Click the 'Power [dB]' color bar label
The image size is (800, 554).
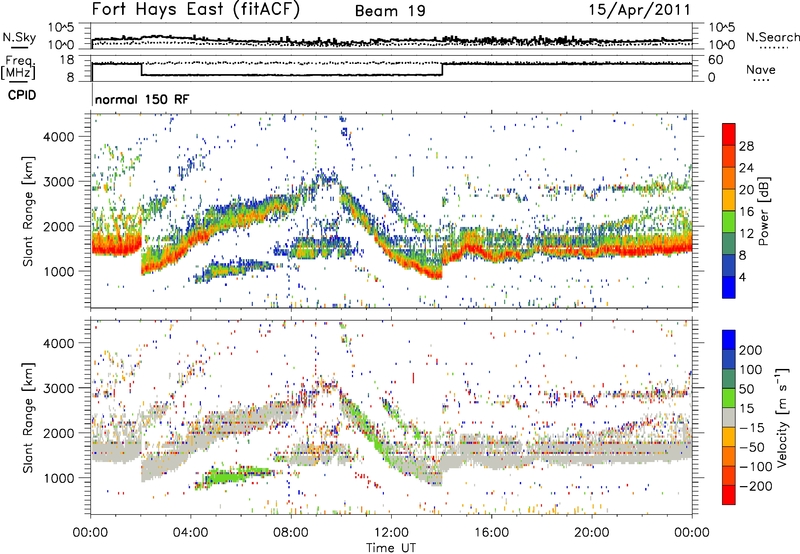[764, 211]
